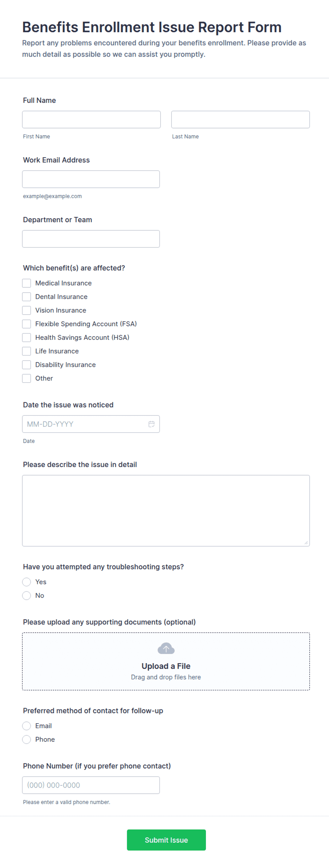Viewport: 329px width, 868px height.
Task: Click the Last Name text box
Action: tap(241, 120)
